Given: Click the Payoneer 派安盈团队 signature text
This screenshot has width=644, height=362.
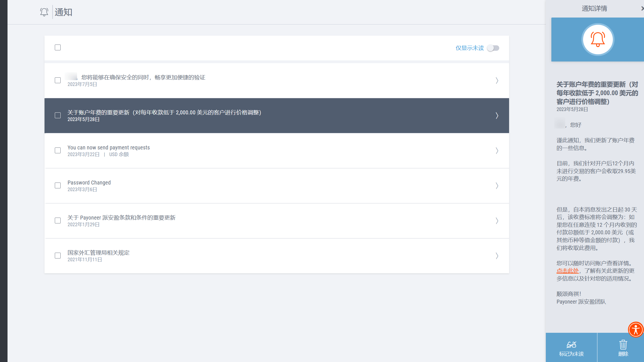Looking at the screenshot, I should [x=581, y=302].
